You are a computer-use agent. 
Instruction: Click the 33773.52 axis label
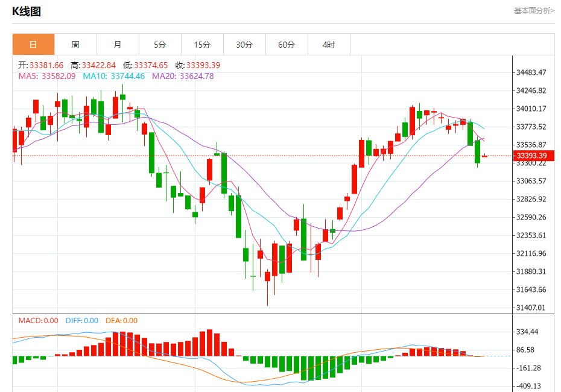(531, 127)
